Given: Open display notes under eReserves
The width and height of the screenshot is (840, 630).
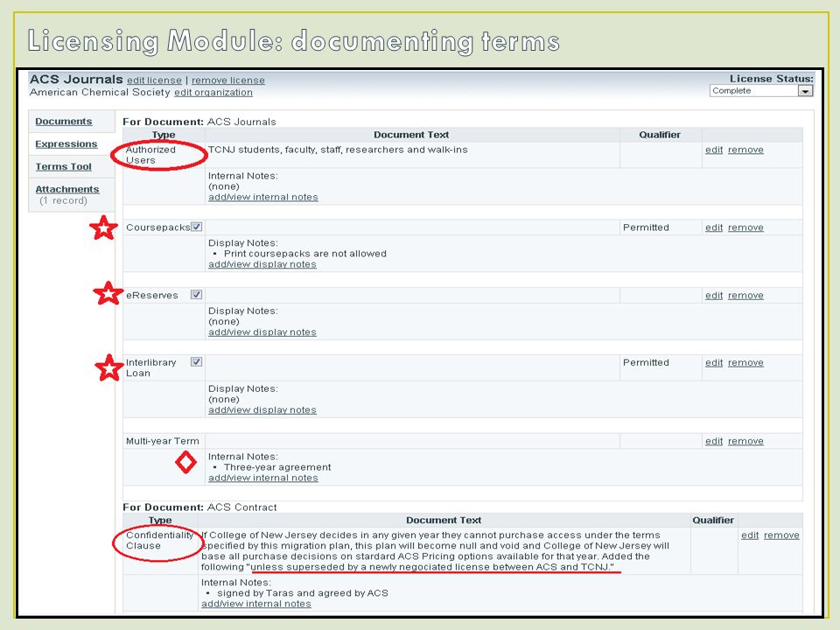Looking at the screenshot, I should [x=262, y=332].
